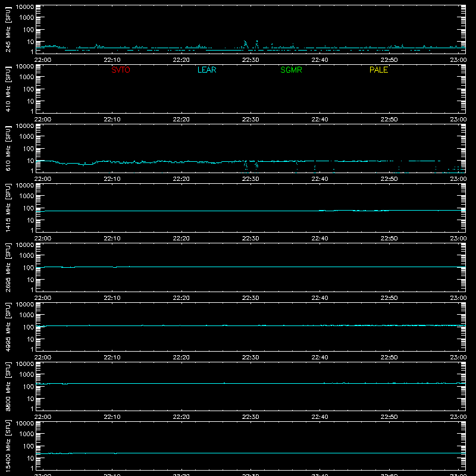
Task: Click the red SVTO station label
Action: (121, 70)
